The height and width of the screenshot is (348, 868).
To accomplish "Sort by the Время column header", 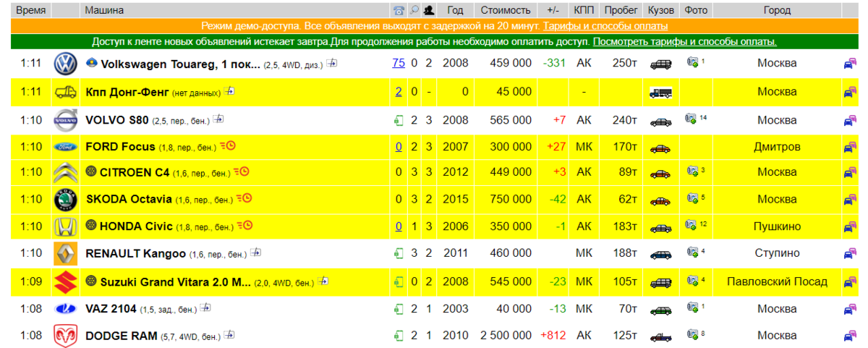I will point(31,10).
